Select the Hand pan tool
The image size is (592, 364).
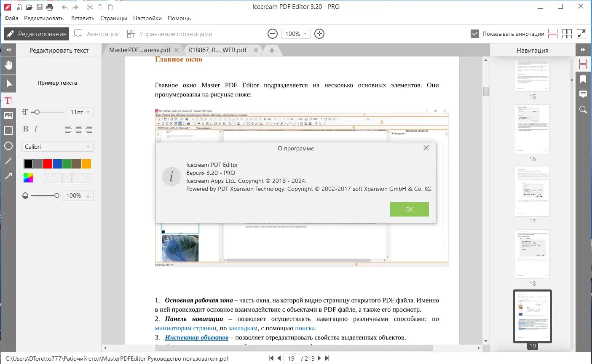click(8, 65)
